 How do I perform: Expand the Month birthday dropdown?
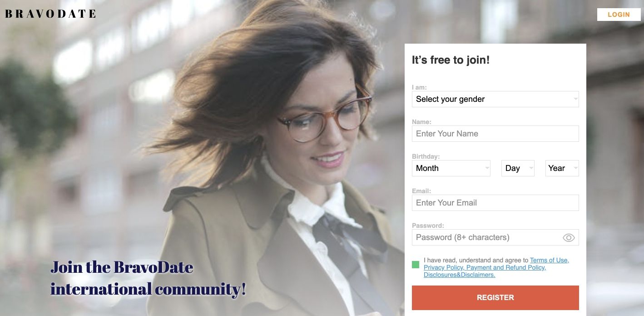(x=451, y=168)
